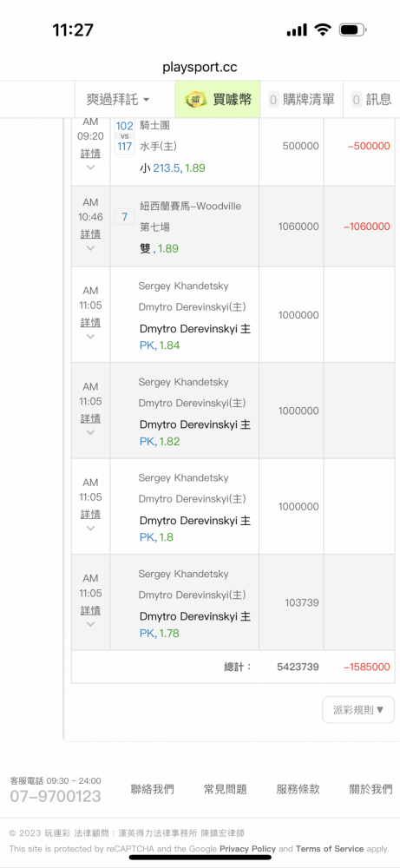Screen dimensions: 400x868
Task: Open 購牌清單 purchase list tab
Action: pos(302,100)
